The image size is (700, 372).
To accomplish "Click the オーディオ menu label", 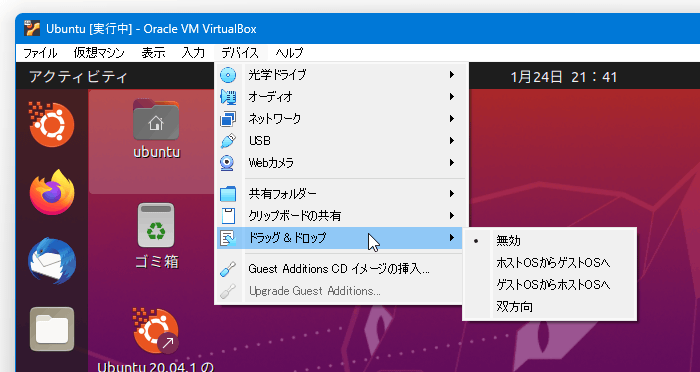I will point(271,97).
